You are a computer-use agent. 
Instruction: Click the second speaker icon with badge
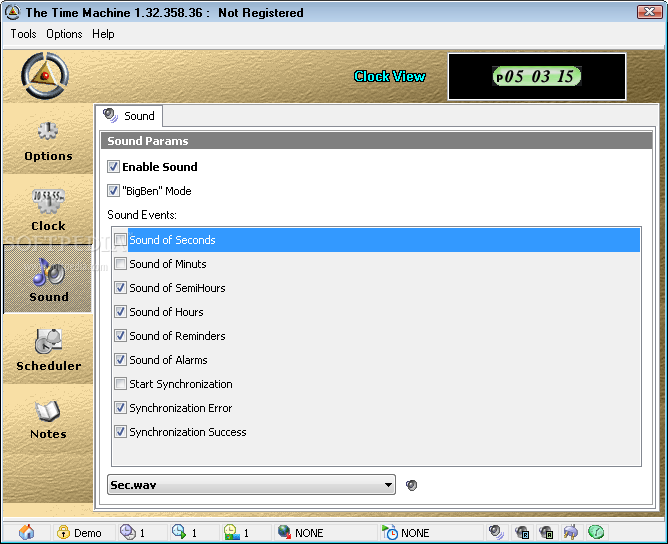coord(546,532)
